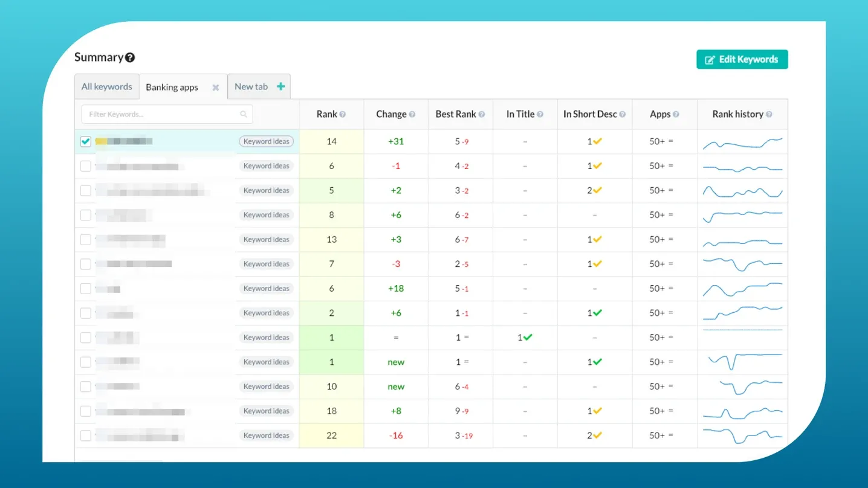Open rank history chart for rank 5 row
Screen dimensions: 868x488
(742, 192)
